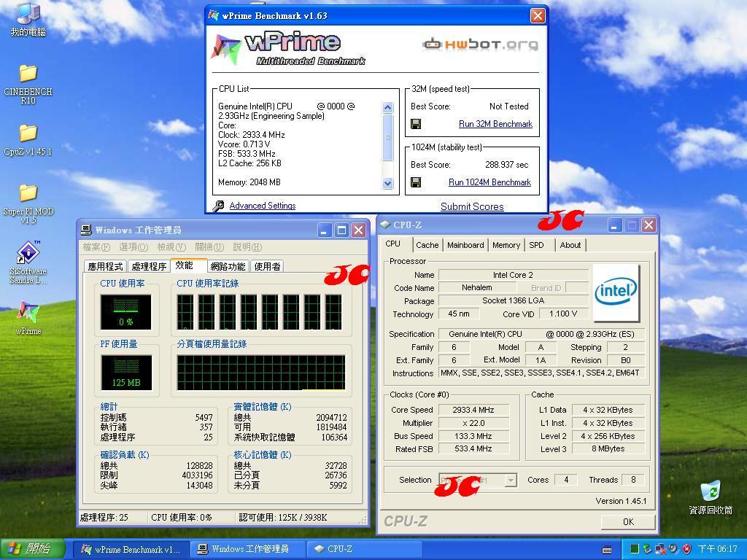Open the 檔案(F) menu in Task Manager
The height and width of the screenshot is (560, 747).
coord(97,247)
